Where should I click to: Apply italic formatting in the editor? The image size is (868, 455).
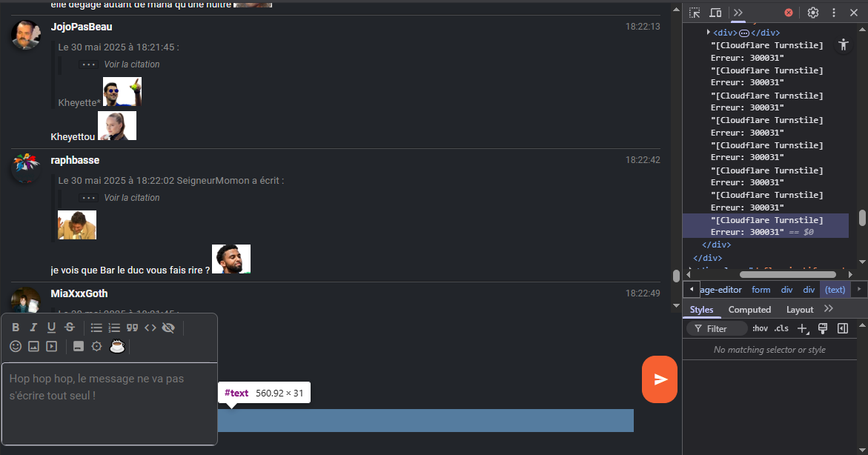pos(33,327)
